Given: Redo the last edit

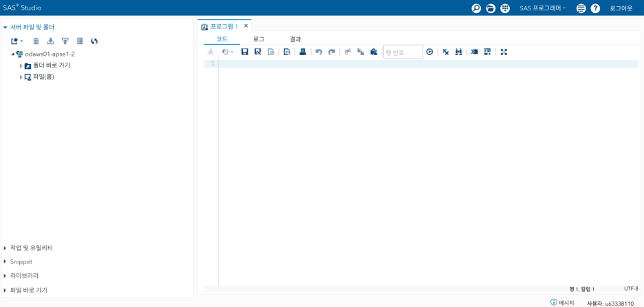Looking at the screenshot, I should pos(332,52).
